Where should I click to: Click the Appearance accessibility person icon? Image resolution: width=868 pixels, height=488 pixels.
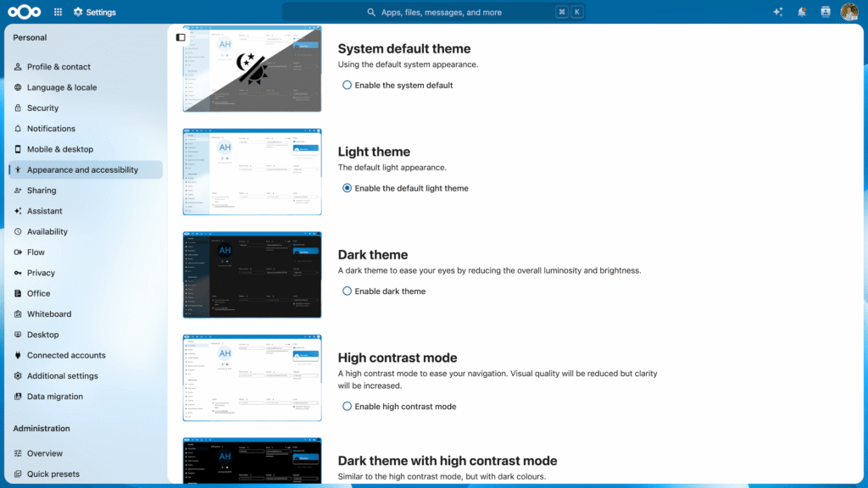pyautogui.click(x=18, y=169)
